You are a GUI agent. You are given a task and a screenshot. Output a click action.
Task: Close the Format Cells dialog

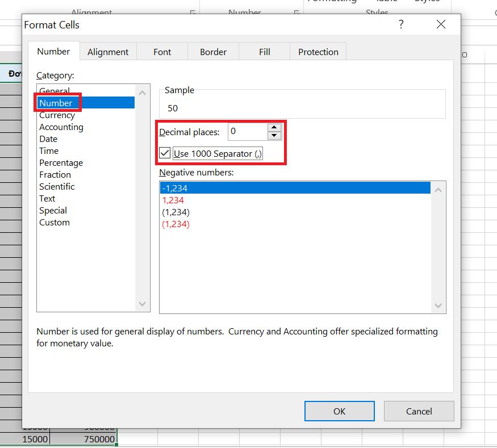click(441, 24)
